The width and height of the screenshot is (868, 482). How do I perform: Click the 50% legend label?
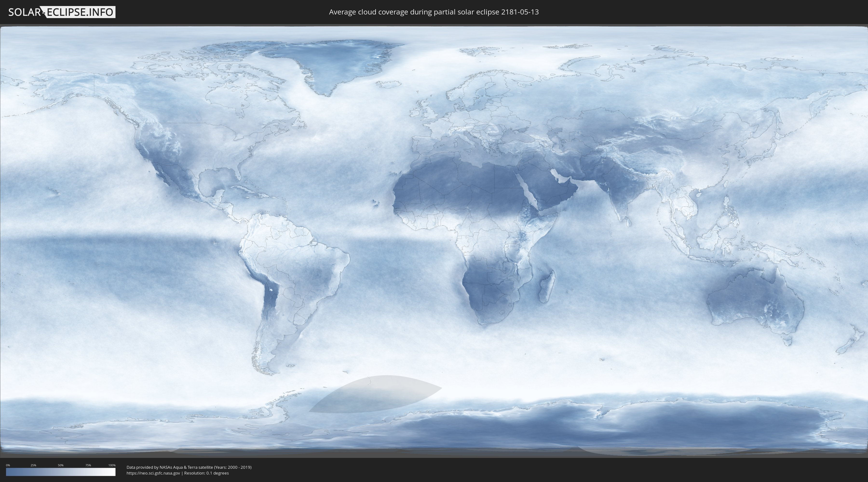pos(61,465)
